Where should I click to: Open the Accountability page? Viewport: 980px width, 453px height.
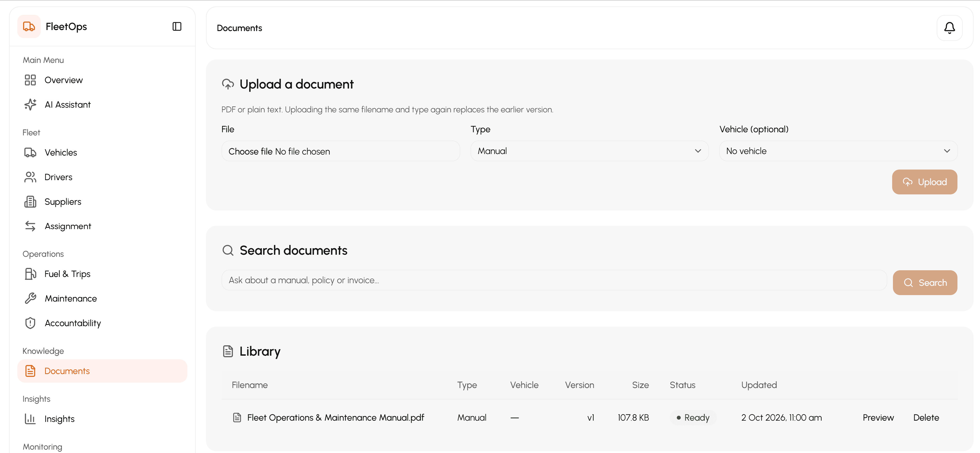(102, 323)
